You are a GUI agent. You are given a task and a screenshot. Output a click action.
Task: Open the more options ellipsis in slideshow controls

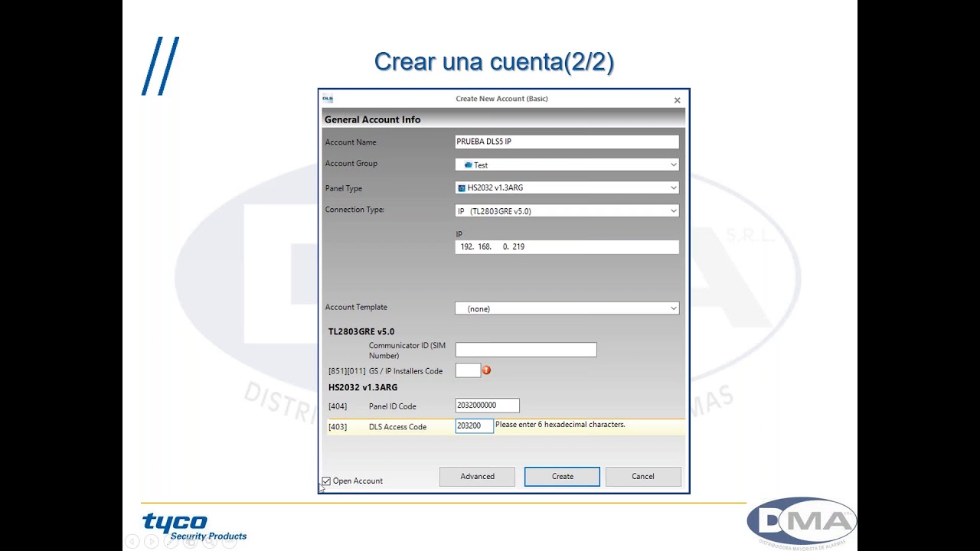coord(229,542)
